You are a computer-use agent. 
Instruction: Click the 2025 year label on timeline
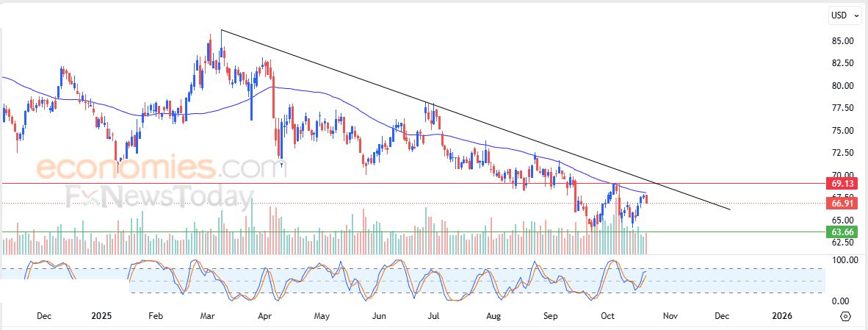coord(101,316)
